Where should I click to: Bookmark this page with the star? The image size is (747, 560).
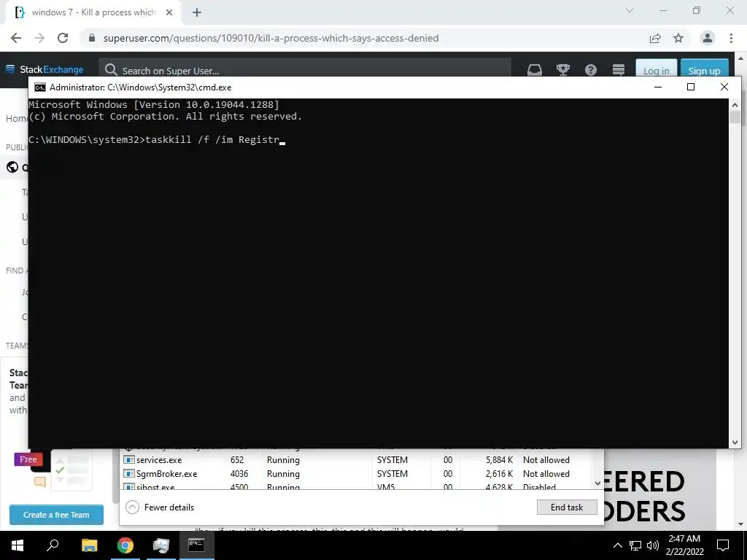[x=678, y=38]
